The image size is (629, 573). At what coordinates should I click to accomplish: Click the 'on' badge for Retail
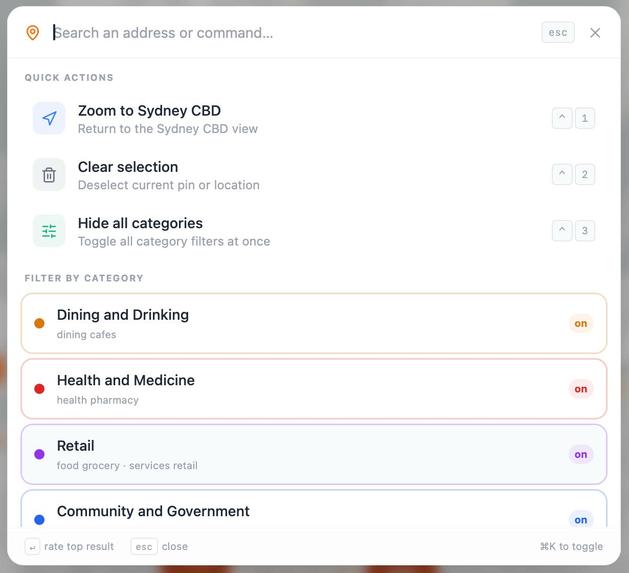click(580, 455)
